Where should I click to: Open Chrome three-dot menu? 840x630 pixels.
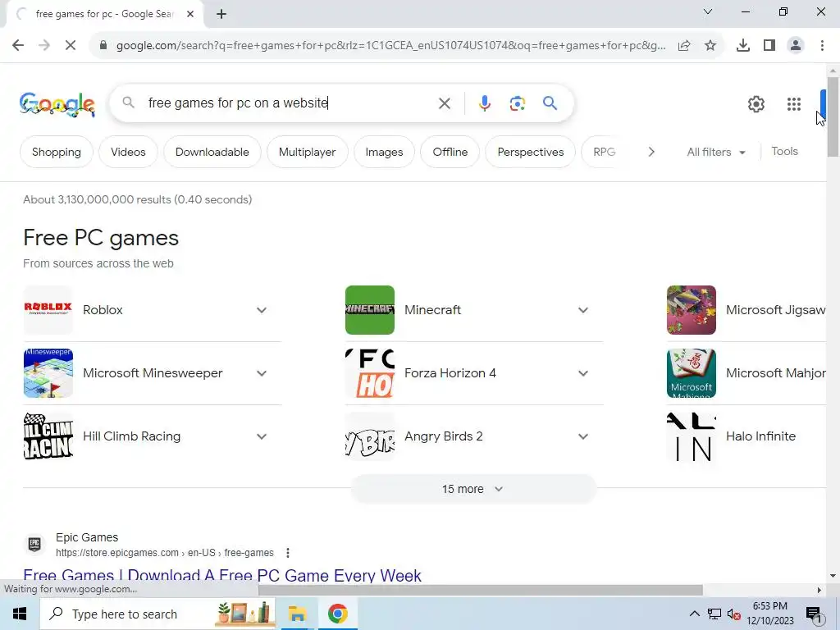point(822,46)
